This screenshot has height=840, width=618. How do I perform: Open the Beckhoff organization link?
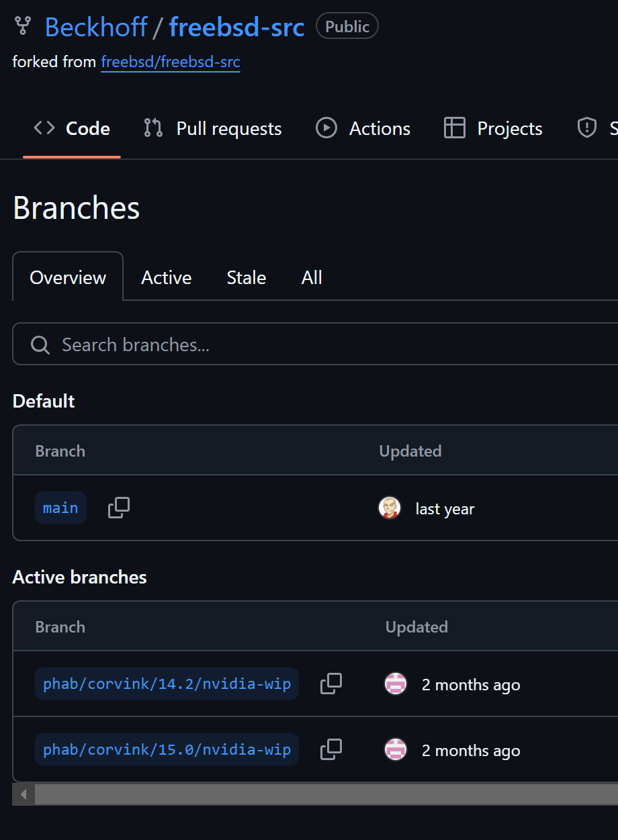point(96,27)
